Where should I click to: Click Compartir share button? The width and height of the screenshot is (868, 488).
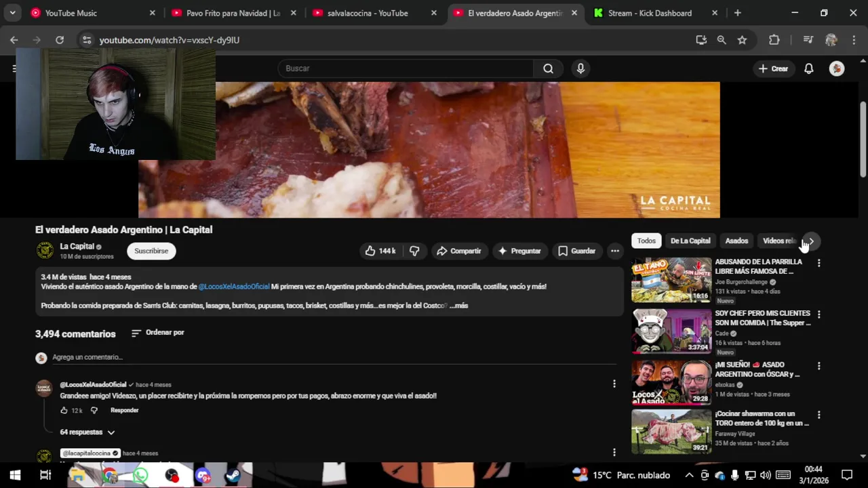coord(458,251)
